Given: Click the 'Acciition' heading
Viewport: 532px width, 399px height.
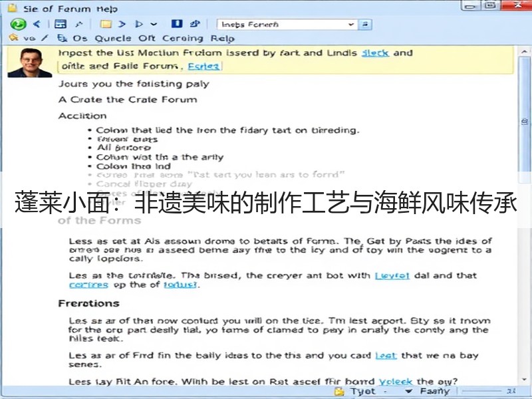Looking at the screenshot, I should pyautogui.click(x=82, y=116).
